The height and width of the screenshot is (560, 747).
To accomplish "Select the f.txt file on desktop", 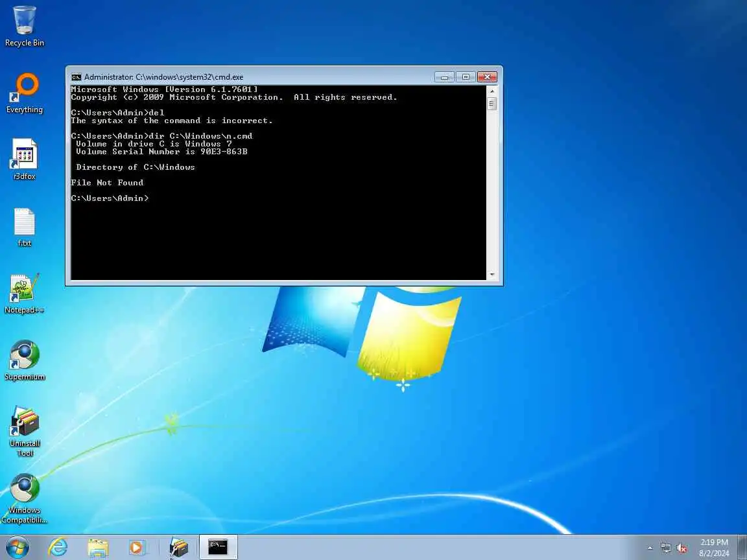I will click(24, 227).
